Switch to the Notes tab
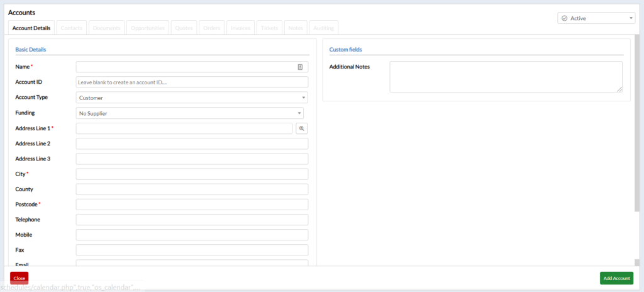This screenshot has width=644, height=292. 296,28
